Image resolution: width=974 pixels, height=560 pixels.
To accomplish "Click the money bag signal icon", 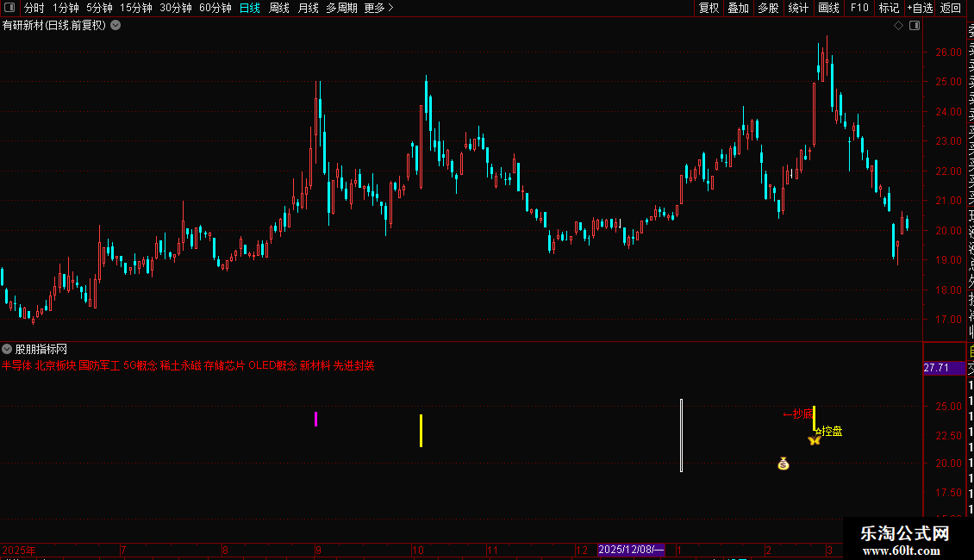I will pos(784,464).
